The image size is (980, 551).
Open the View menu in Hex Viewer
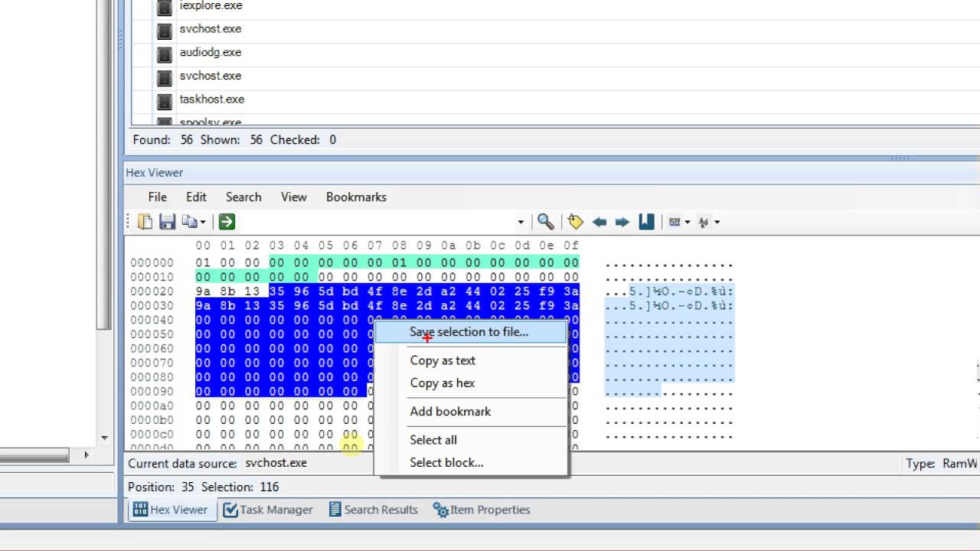pyautogui.click(x=293, y=197)
